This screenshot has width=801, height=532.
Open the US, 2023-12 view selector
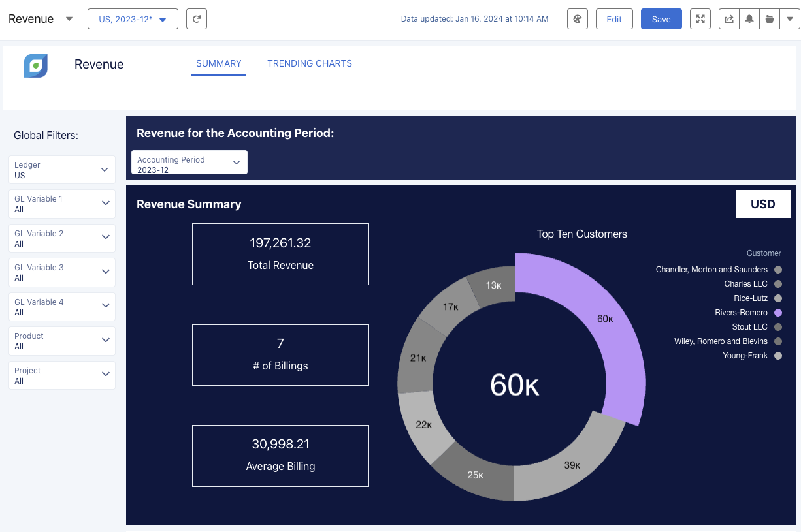[133, 19]
